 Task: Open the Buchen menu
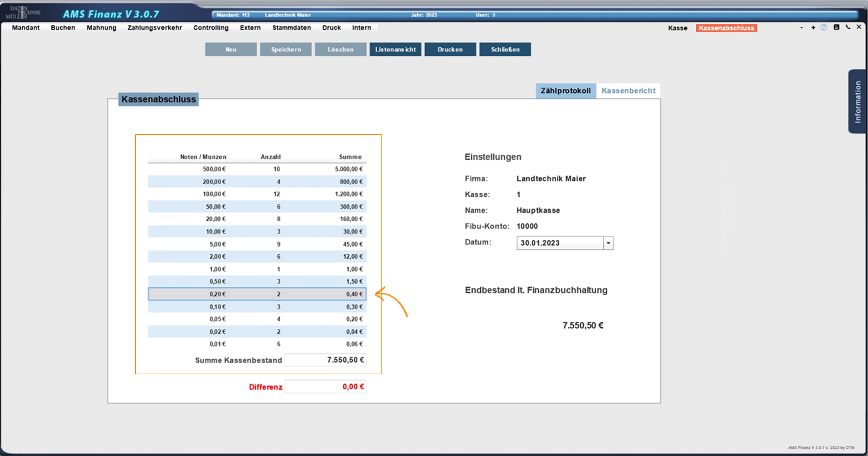[x=63, y=28]
